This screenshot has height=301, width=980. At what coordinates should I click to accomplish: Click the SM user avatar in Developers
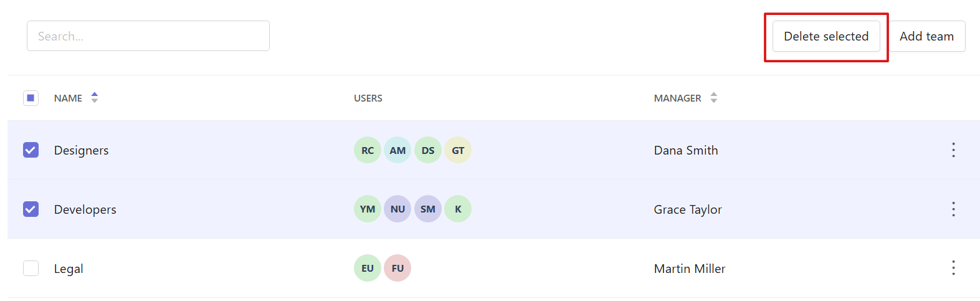coord(428,209)
